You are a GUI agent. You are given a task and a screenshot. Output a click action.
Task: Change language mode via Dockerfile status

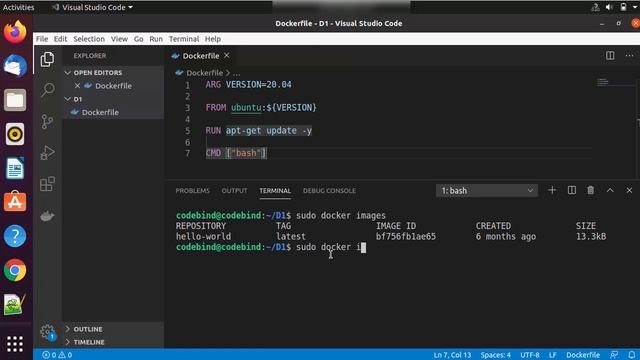(x=583, y=355)
